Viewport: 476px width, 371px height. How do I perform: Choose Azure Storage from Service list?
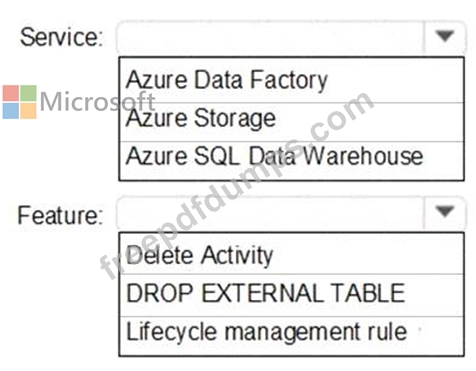[292, 122]
